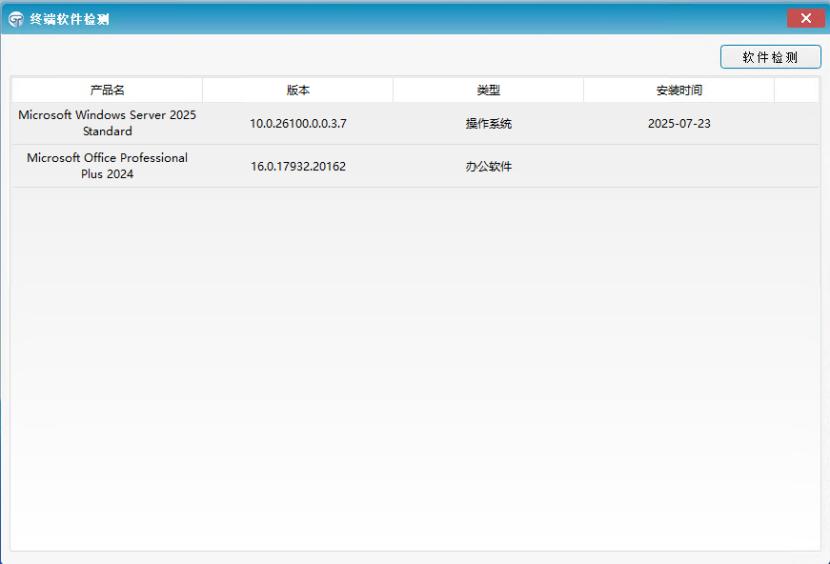
Task: Click the 安装时间 column header
Action: 679,90
